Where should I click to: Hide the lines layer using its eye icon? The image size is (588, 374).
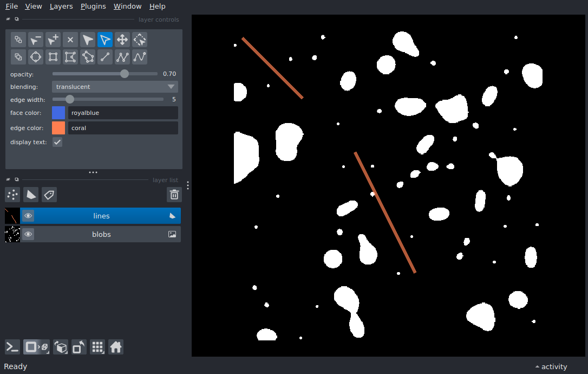pos(28,216)
